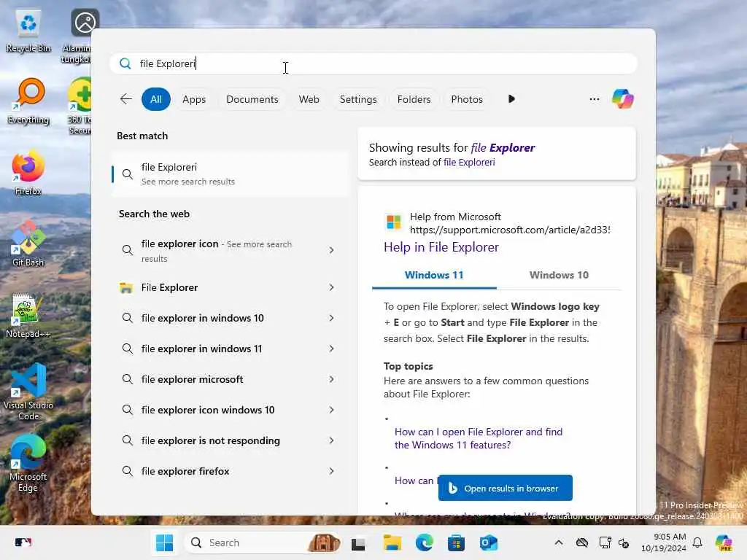Click the cloud sync tray icon

[x=582, y=542]
